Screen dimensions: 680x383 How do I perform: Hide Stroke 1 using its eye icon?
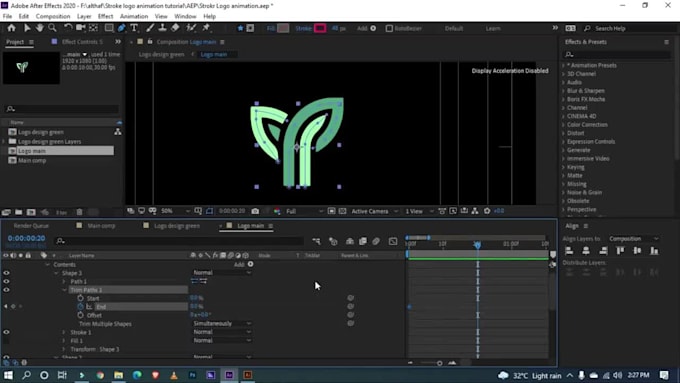pyautogui.click(x=6, y=332)
